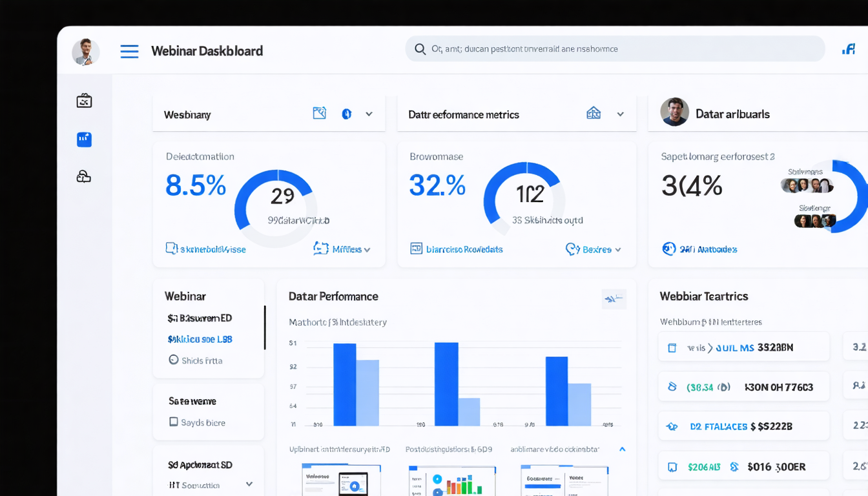Select the Basuvern ED item in the Webinar list
The height and width of the screenshot is (496, 868).
click(x=200, y=318)
